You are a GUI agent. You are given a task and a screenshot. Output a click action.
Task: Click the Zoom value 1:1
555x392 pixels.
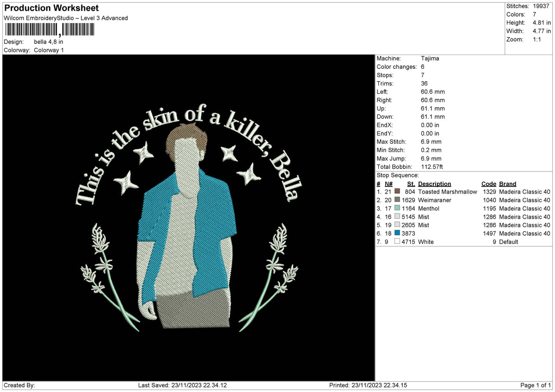[537, 39]
